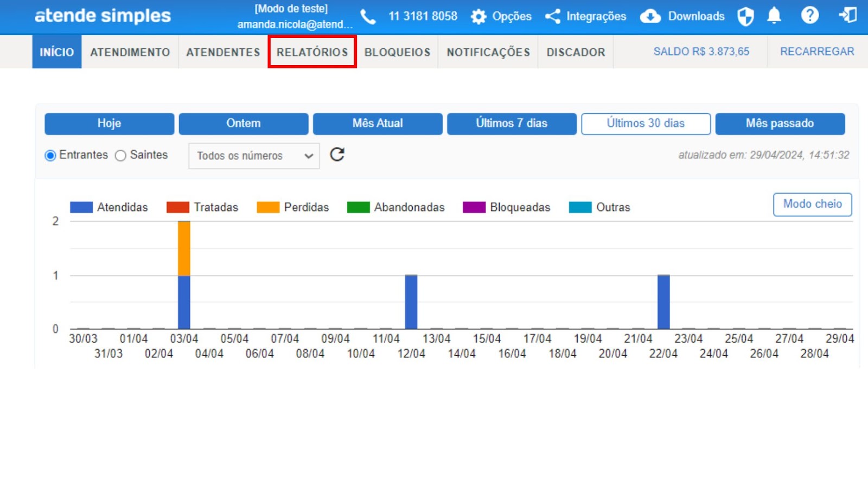Refresh the chart with reload icon
Viewport: 868px width, 488px height.
point(337,155)
